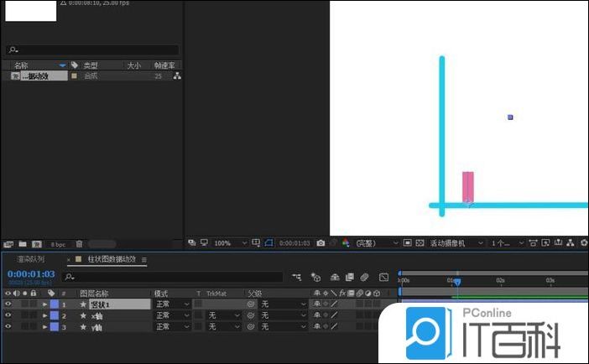Viewport: 589px width, 364px height.
Task: Click the blue current time 0:00:01:03 display
Action: (31, 273)
